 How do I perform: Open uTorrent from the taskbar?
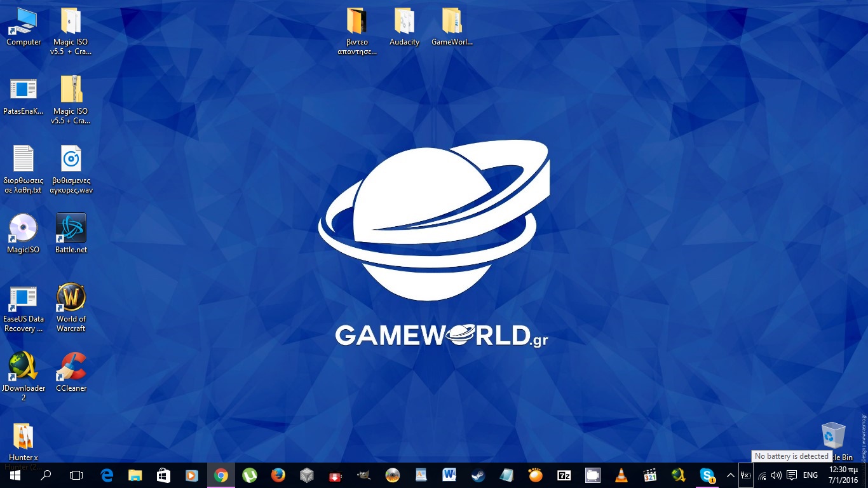tap(249, 475)
